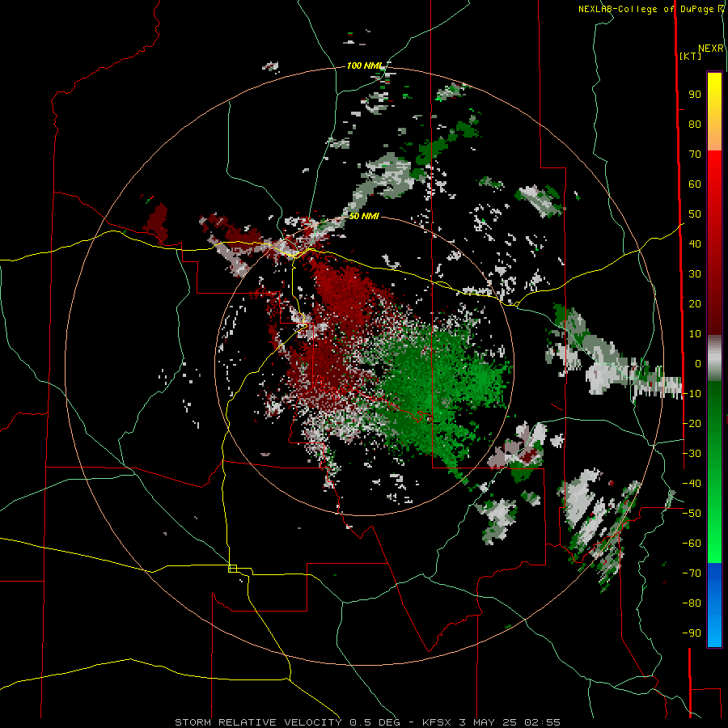
Task: Click the "02:55" timestamp in the caption
Action: 542,722
